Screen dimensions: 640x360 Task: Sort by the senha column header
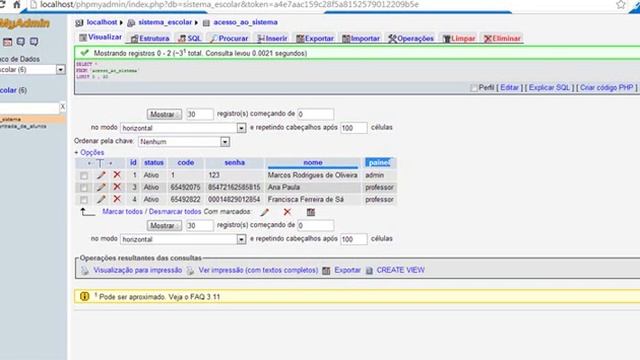point(234,162)
